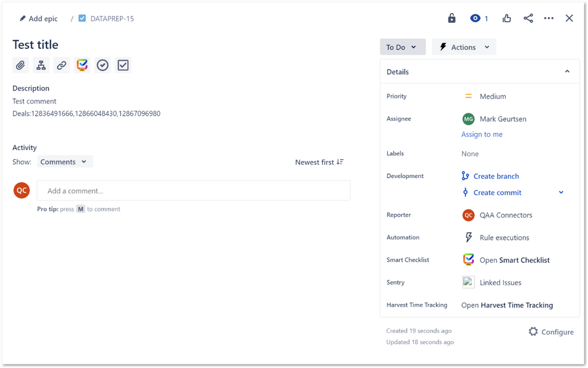Click the lock restrictions icon
The image size is (588, 368).
click(451, 18)
